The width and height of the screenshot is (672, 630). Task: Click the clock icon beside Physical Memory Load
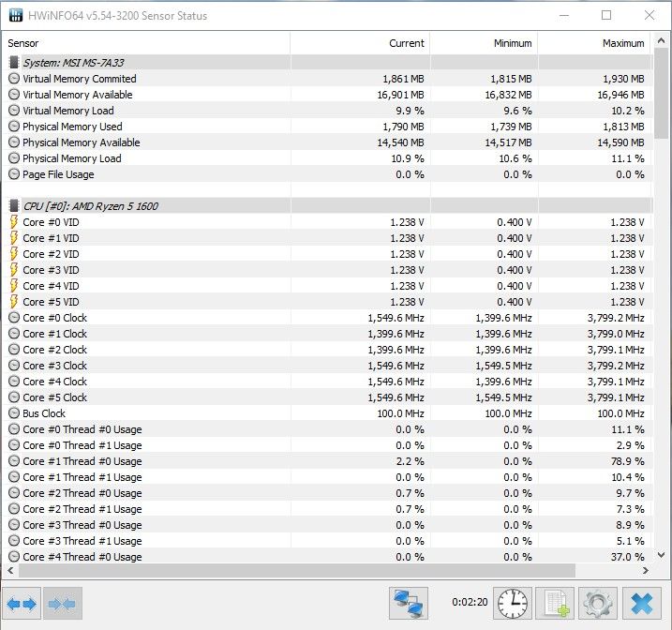point(14,158)
